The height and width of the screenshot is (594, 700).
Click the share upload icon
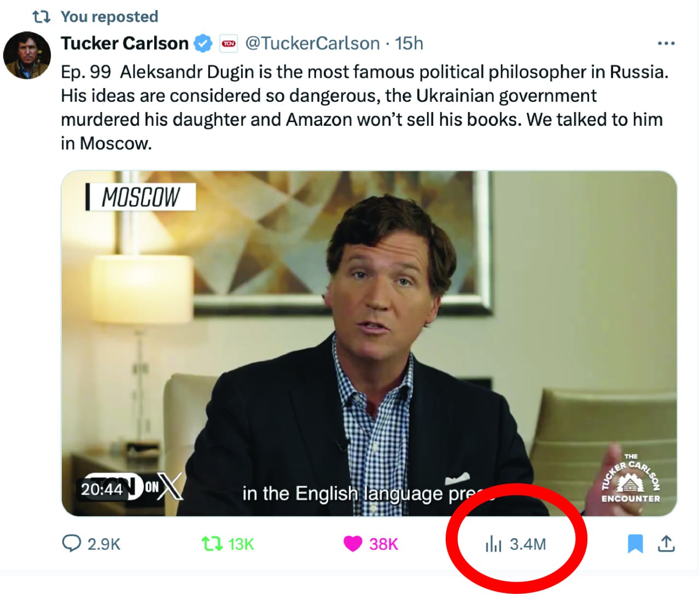tap(666, 544)
